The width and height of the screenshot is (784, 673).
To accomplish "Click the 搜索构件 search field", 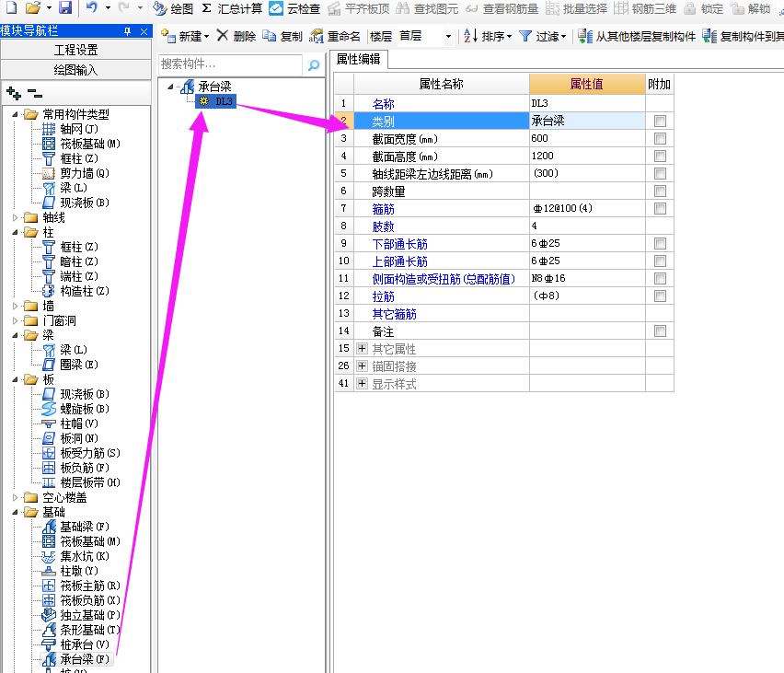I will click(230, 64).
